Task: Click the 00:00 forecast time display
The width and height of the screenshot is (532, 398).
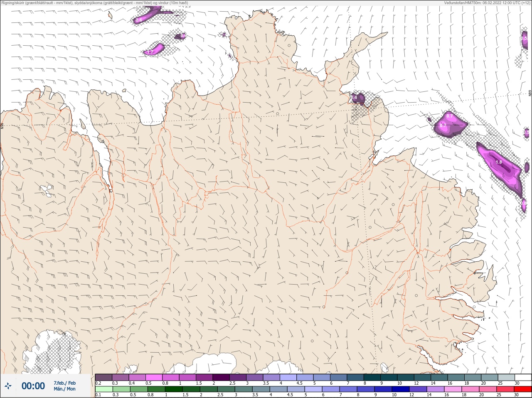Action: point(33,386)
